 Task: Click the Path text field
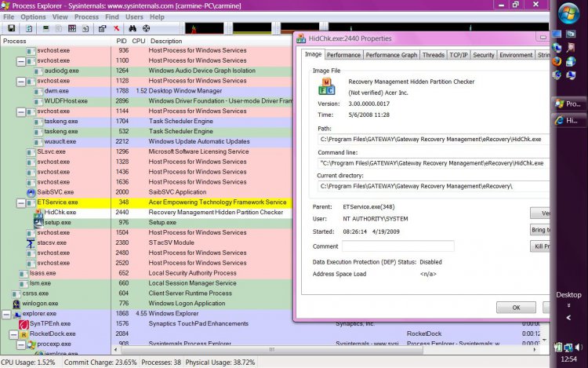coord(433,139)
